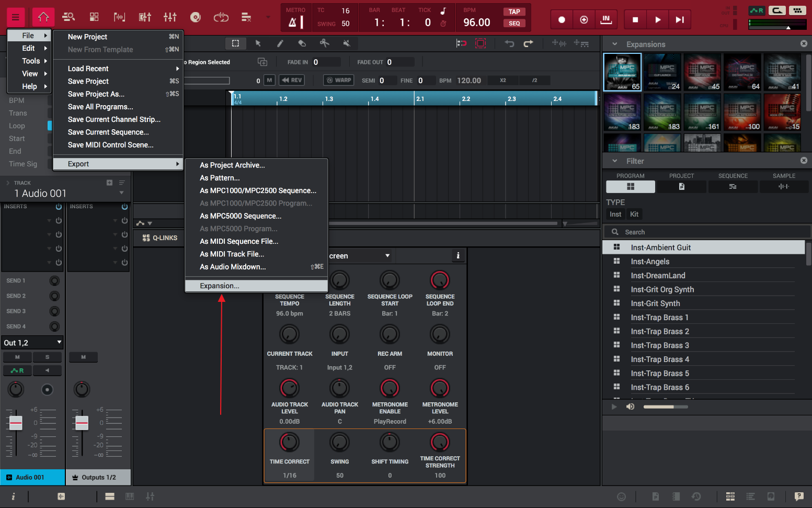Click the Q-LINKS button
812x508 pixels.
tap(160, 238)
